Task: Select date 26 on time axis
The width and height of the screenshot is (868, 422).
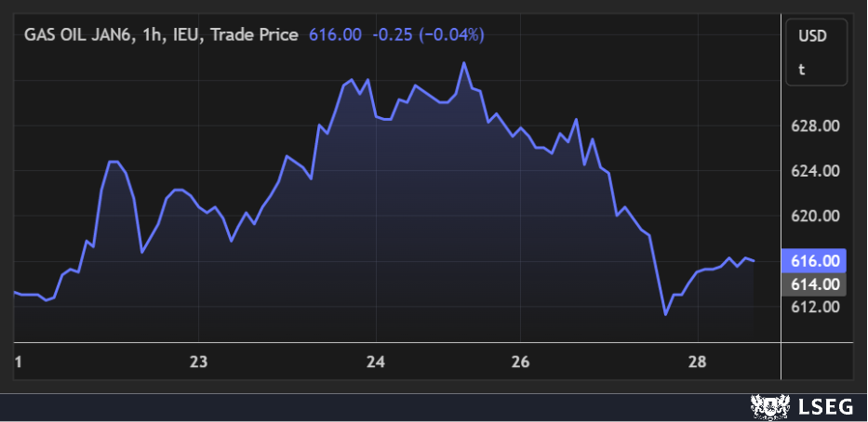Action: (520, 361)
